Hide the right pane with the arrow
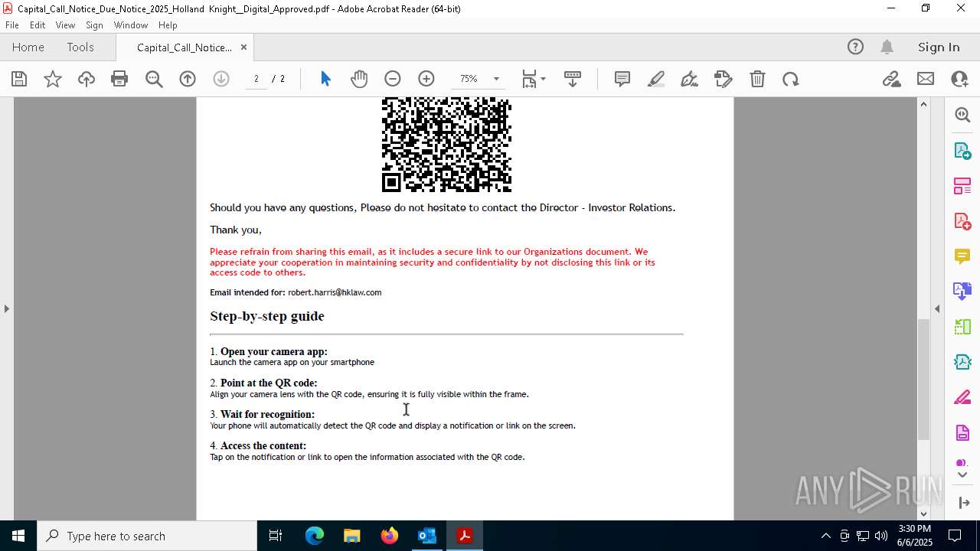The height and width of the screenshot is (551, 980). pos(937,308)
